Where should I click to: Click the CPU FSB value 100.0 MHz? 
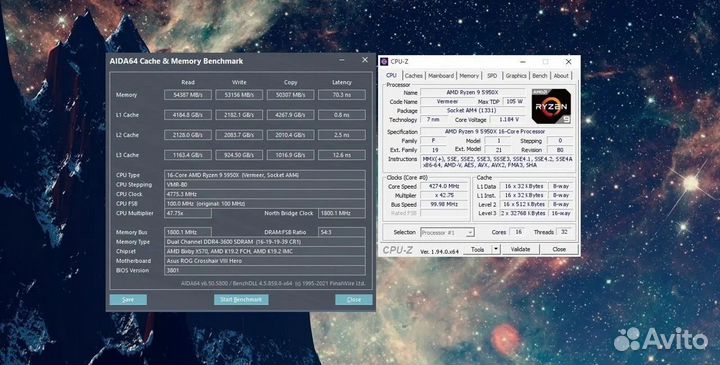pyautogui.click(x=265, y=203)
